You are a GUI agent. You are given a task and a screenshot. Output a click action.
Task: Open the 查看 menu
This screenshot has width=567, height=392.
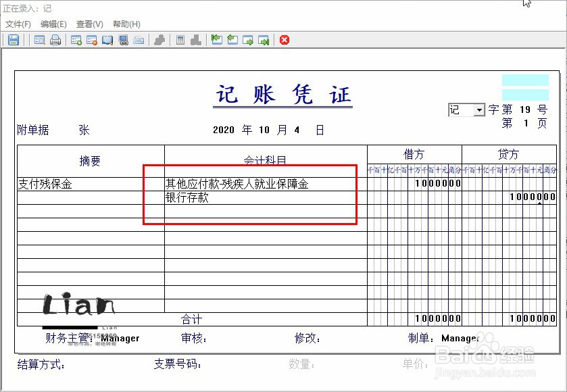(x=89, y=24)
